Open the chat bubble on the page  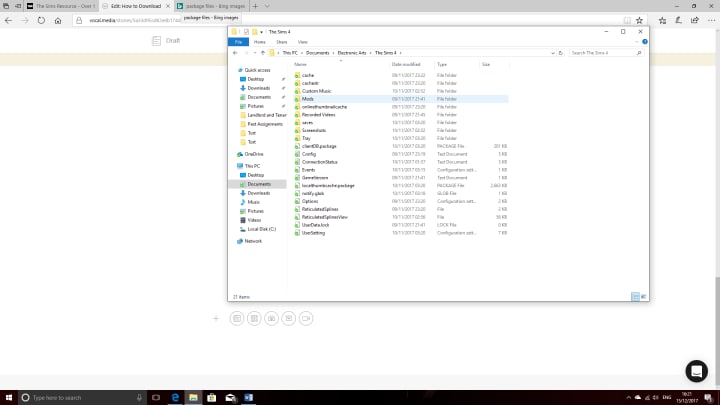[x=697, y=371]
